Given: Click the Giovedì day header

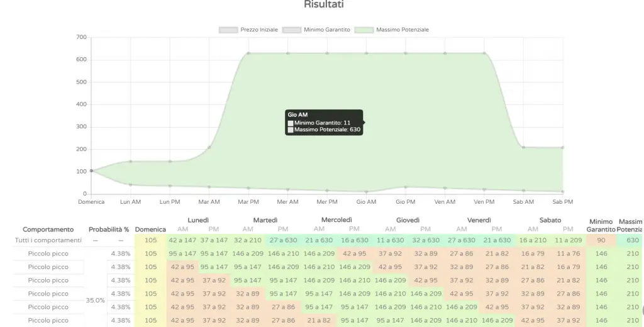Looking at the screenshot, I should (x=408, y=220).
